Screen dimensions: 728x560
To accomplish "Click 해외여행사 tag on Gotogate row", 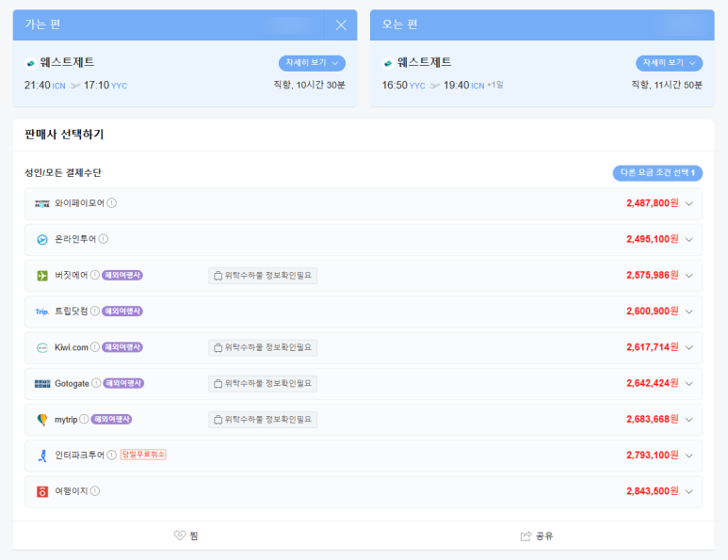I will click(123, 383).
